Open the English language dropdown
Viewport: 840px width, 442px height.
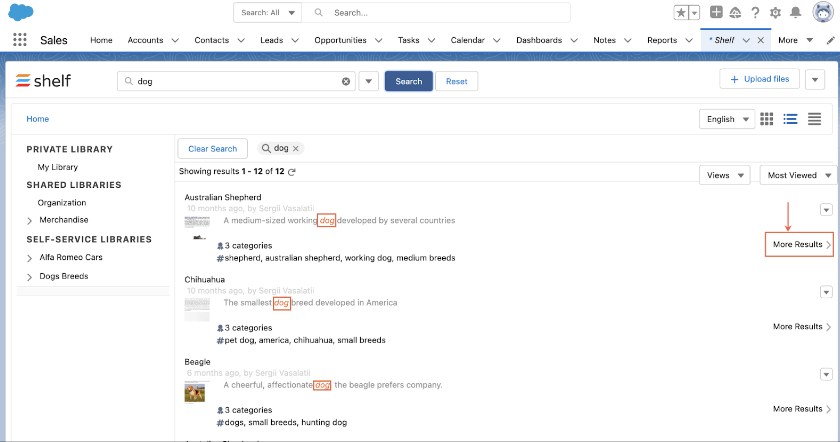point(727,119)
